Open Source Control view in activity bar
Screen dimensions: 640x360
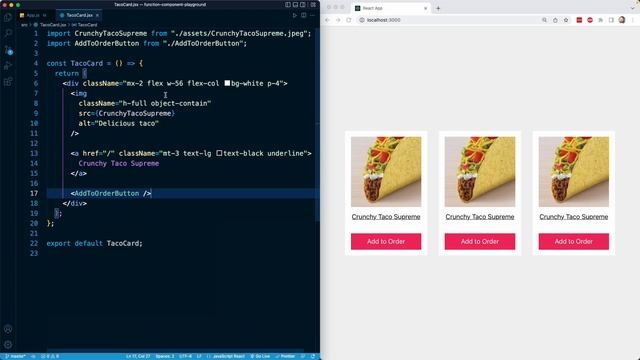point(8,50)
